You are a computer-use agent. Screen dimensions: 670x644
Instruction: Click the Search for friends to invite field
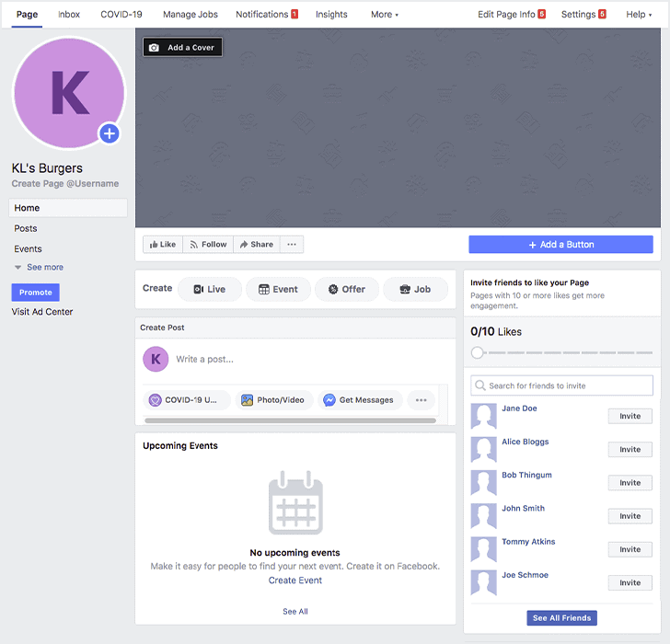point(562,385)
